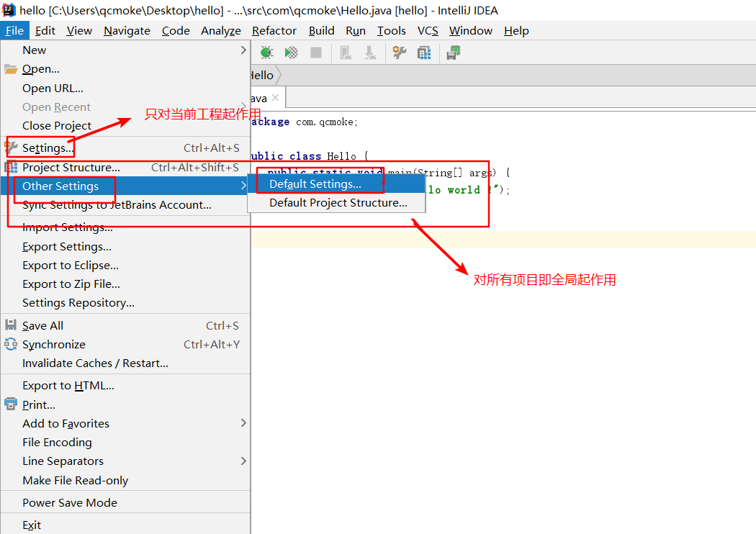Choose Default Settings... in the submenu
The width and height of the screenshot is (756, 534).
pos(336,184)
